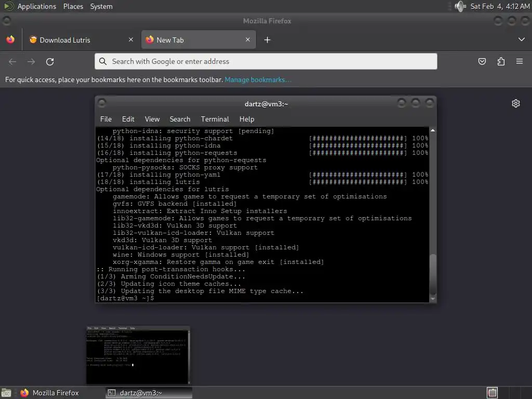Open new tab page personalize gear

click(x=516, y=103)
